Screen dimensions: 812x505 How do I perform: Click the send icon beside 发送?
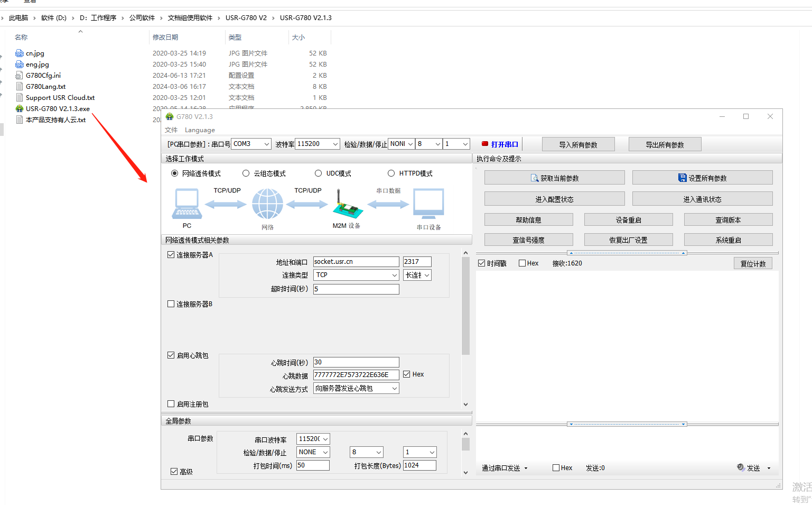coord(741,467)
